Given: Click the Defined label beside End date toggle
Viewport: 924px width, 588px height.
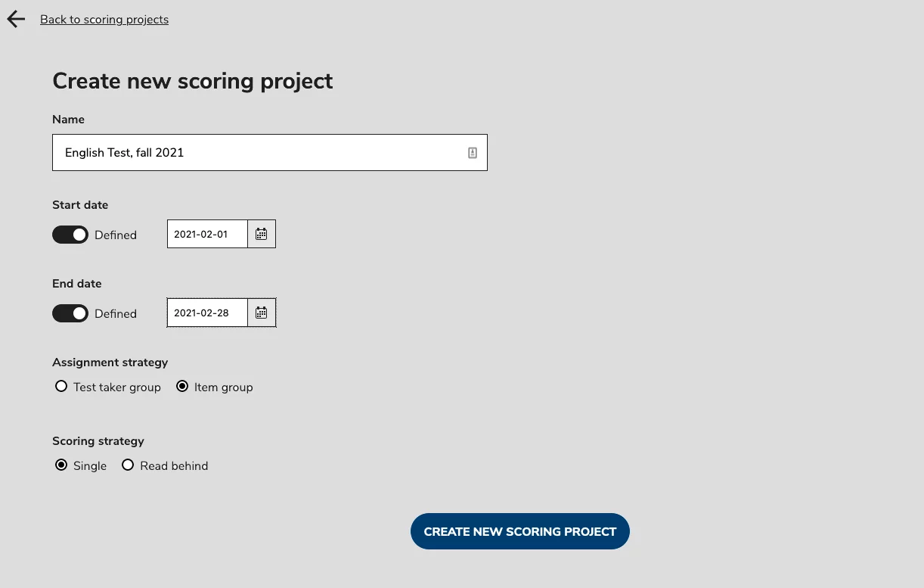Looking at the screenshot, I should click(115, 313).
